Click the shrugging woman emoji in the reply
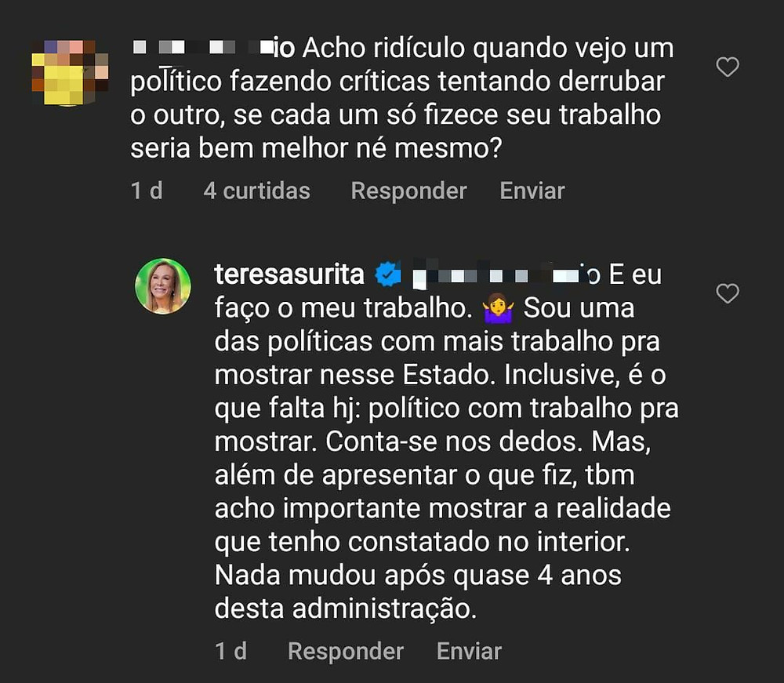Screen dimensions: 784x683 (x=498, y=308)
